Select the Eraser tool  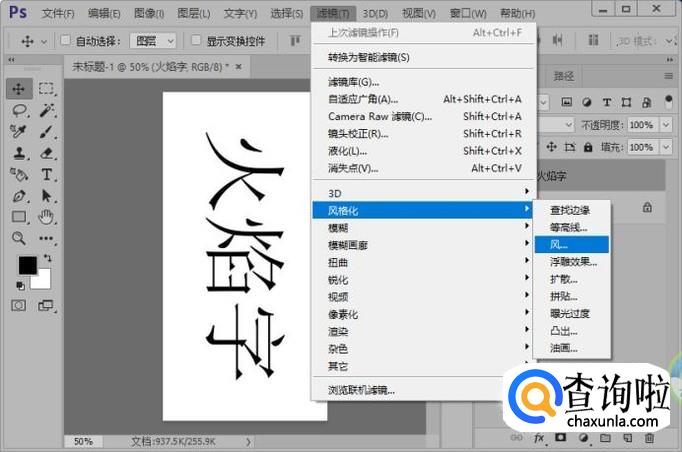[46, 153]
